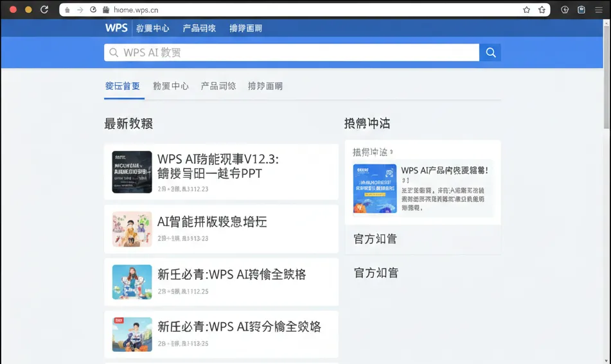611x364 pixels.
Task: Open the browser hamburger menu
Action: (x=598, y=10)
